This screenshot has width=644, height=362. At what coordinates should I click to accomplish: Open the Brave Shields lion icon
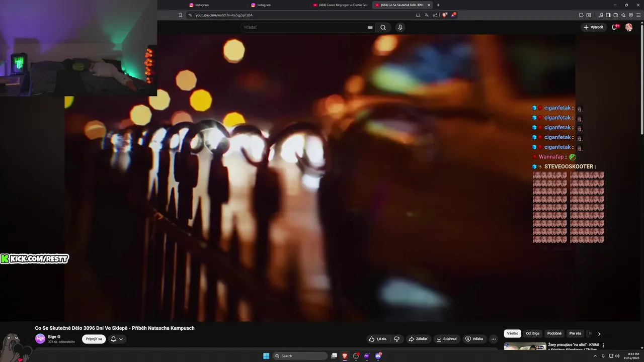[445, 15]
